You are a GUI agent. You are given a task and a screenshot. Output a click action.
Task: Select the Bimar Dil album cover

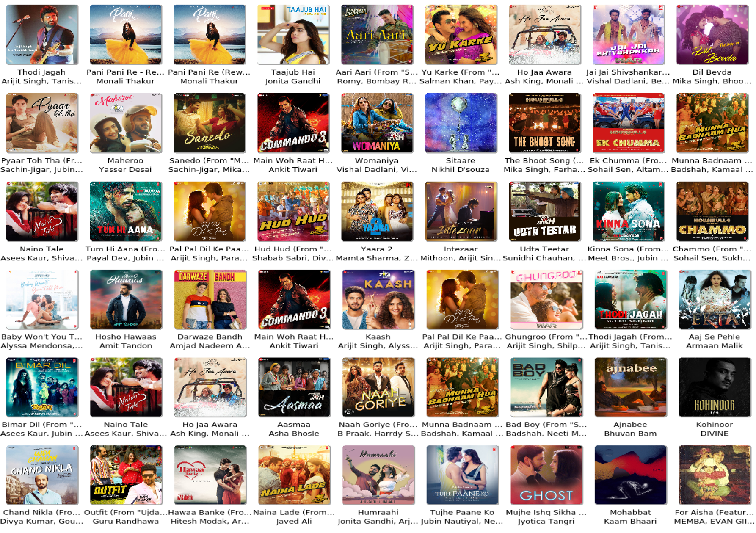[41, 387]
